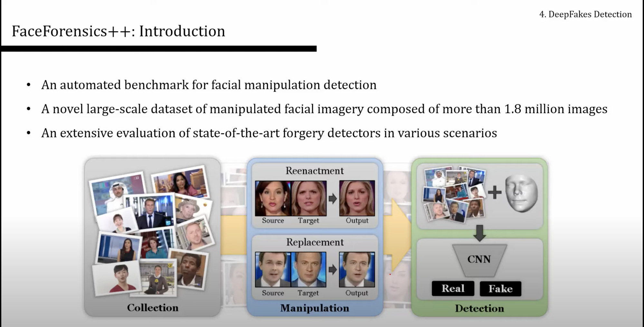
Task: Select the bullet about automated benchmark
Action: 209,85
